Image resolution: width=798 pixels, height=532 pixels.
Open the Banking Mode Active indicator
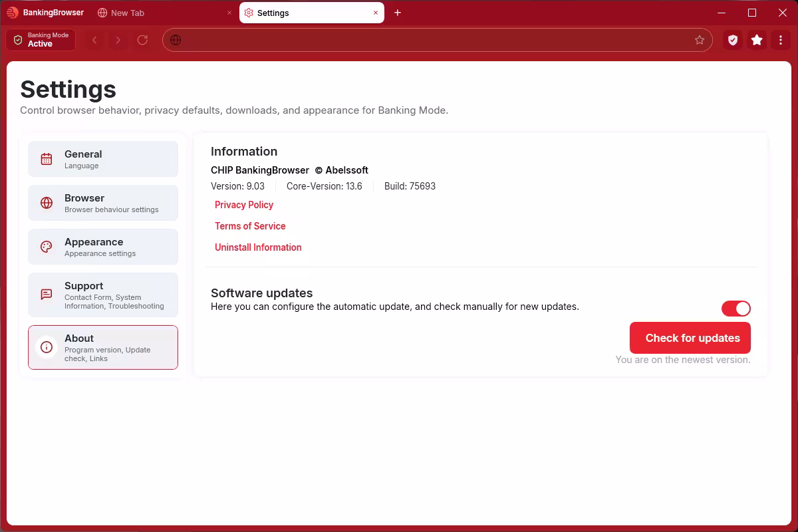click(x=41, y=40)
